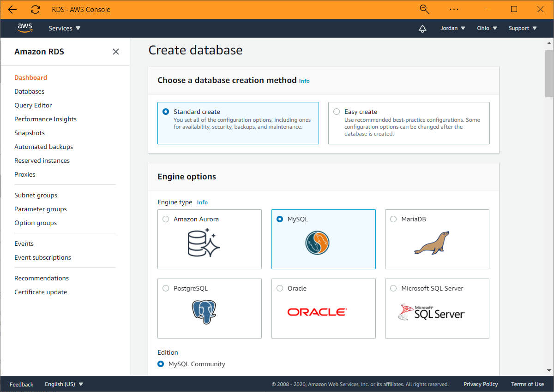Image resolution: width=554 pixels, height=392 pixels.
Task: Click the PostgreSQL elephant logo
Action: point(204,312)
